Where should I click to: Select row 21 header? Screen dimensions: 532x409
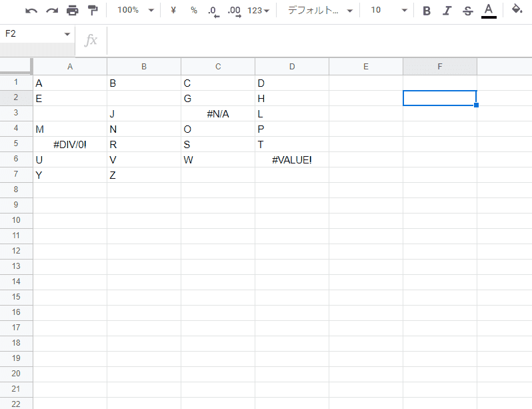click(16, 389)
